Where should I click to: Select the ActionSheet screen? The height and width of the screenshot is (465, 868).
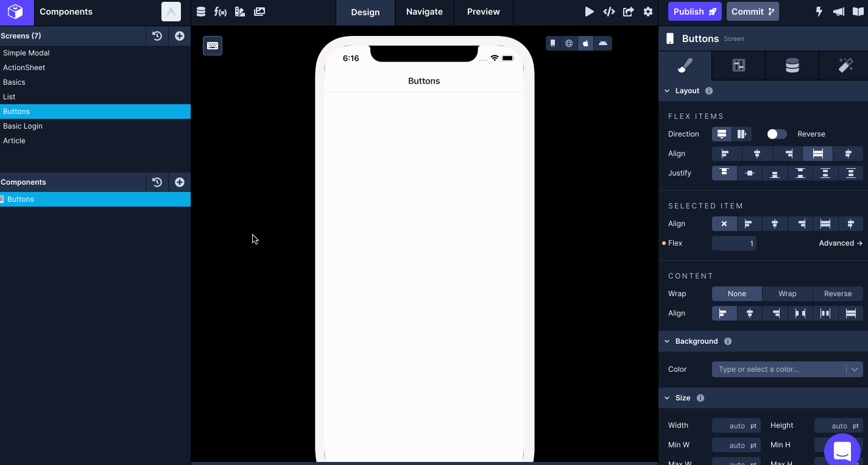[95, 68]
